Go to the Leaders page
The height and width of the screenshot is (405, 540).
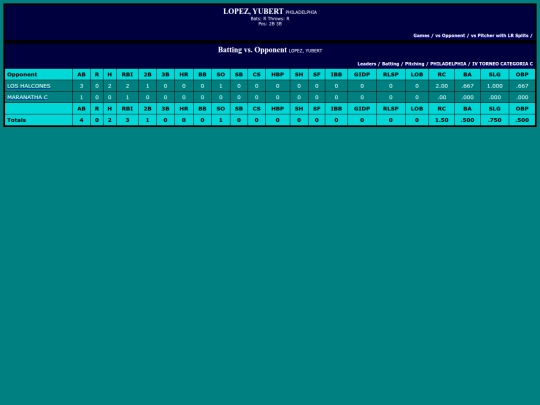[366, 64]
